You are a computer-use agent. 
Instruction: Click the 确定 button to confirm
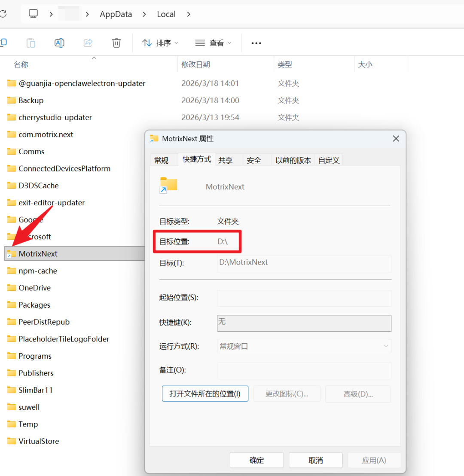(x=256, y=460)
